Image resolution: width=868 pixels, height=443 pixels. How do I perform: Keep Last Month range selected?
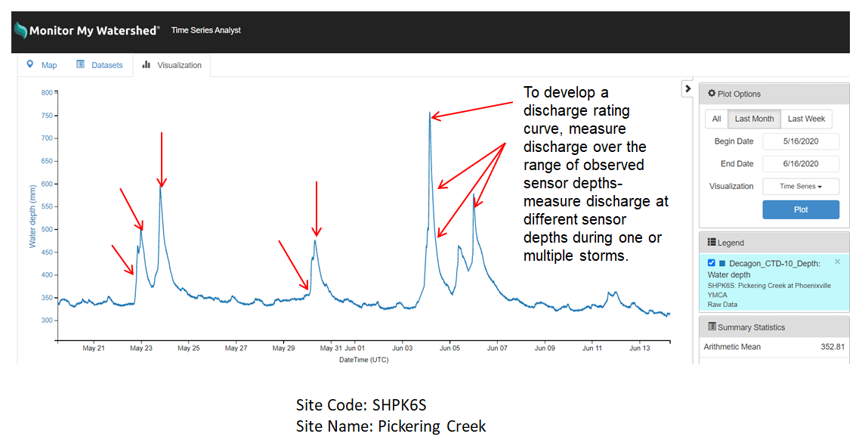click(755, 119)
